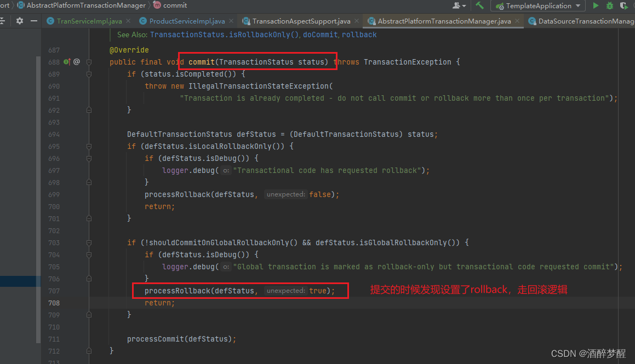Collapse the isLocalRollbackOnly block at line 695
This screenshot has height=364, width=635.
pyautogui.click(x=89, y=146)
